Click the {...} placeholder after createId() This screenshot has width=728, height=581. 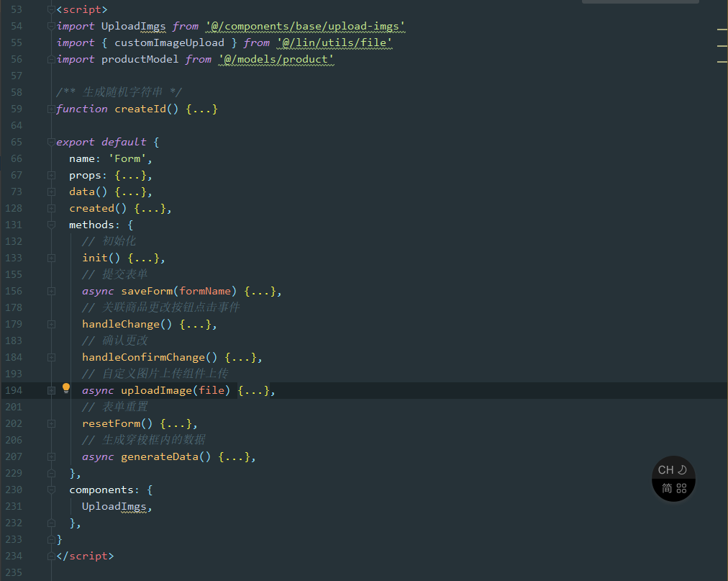coord(201,109)
